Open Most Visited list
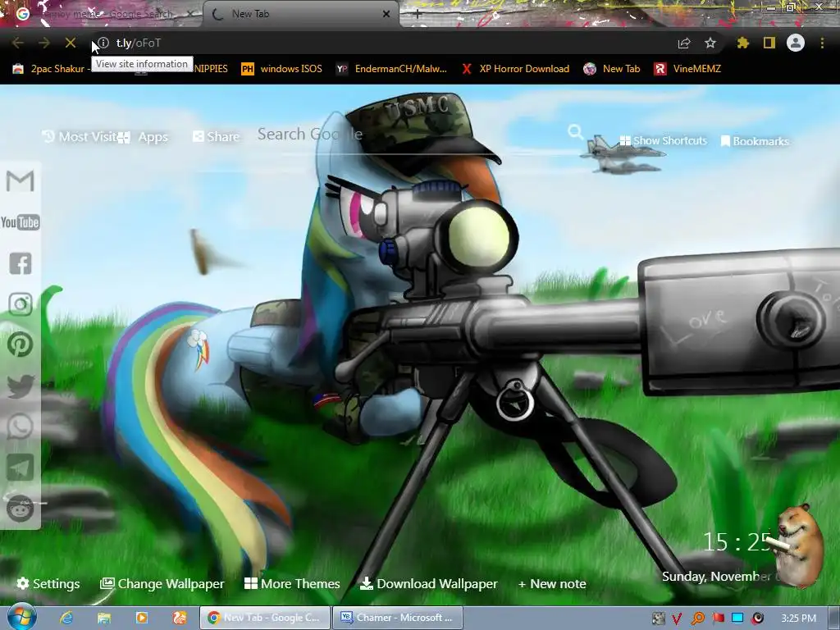 [80, 137]
